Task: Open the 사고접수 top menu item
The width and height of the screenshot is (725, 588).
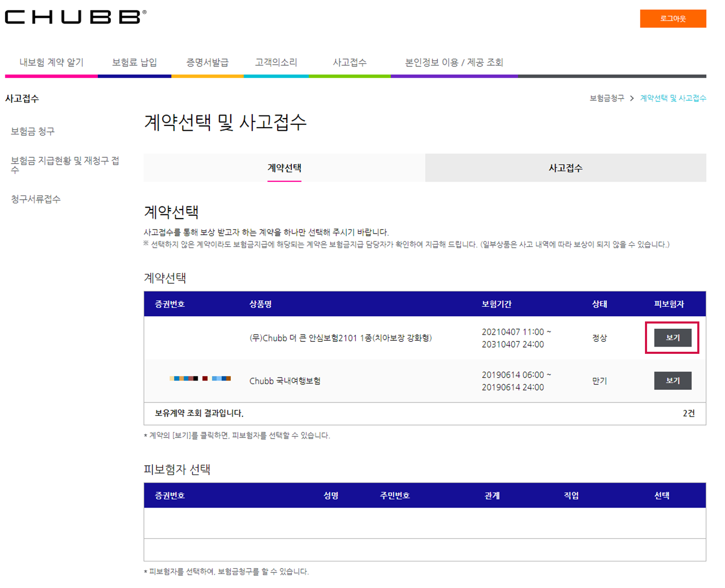Action: (x=349, y=62)
